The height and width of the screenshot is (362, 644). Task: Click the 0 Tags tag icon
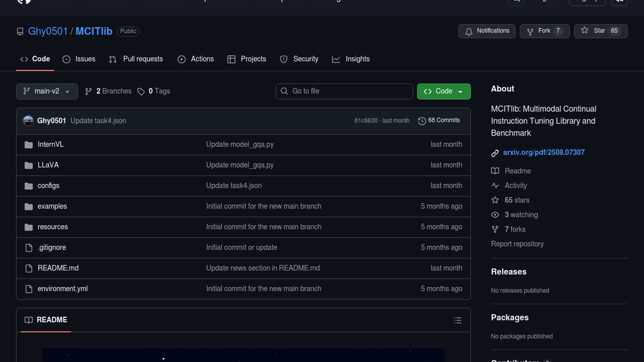[x=141, y=92]
